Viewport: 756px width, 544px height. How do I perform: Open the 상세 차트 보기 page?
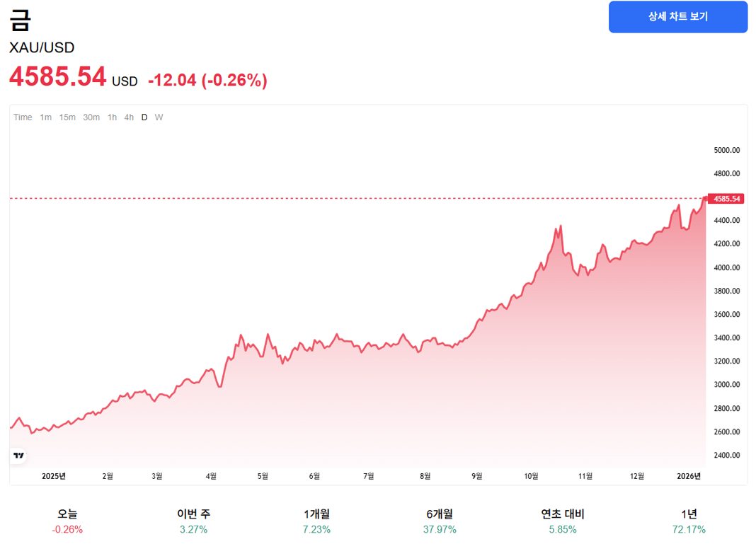click(677, 16)
